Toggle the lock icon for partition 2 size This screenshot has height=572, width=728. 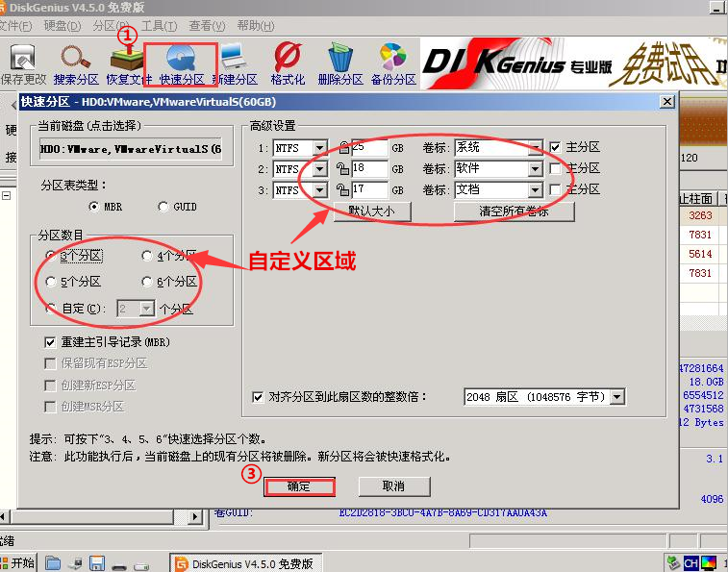pos(342,169)
